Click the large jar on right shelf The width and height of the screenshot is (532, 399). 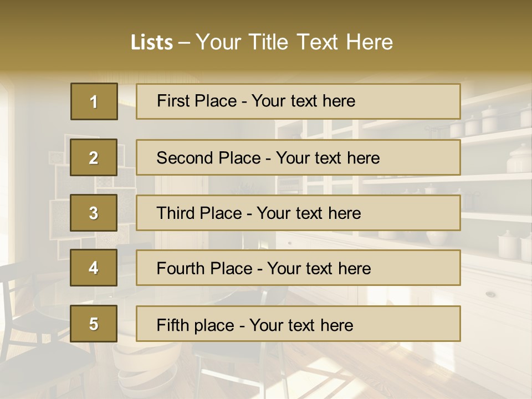tap(520, 157)
